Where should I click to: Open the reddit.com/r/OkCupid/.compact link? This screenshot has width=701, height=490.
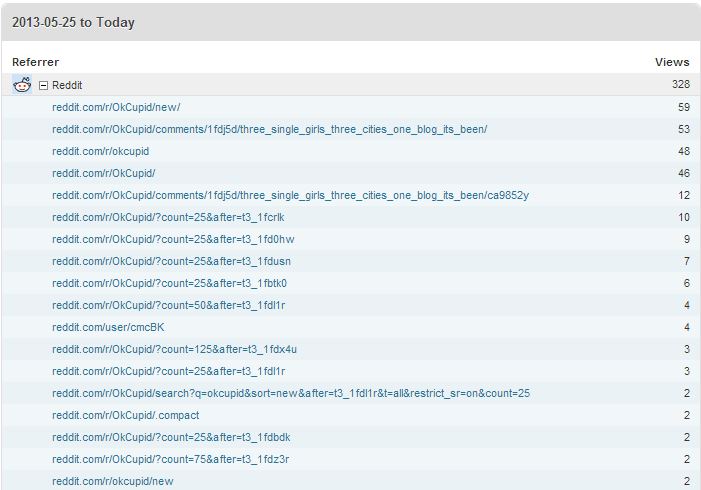click(x=125, y=415)
